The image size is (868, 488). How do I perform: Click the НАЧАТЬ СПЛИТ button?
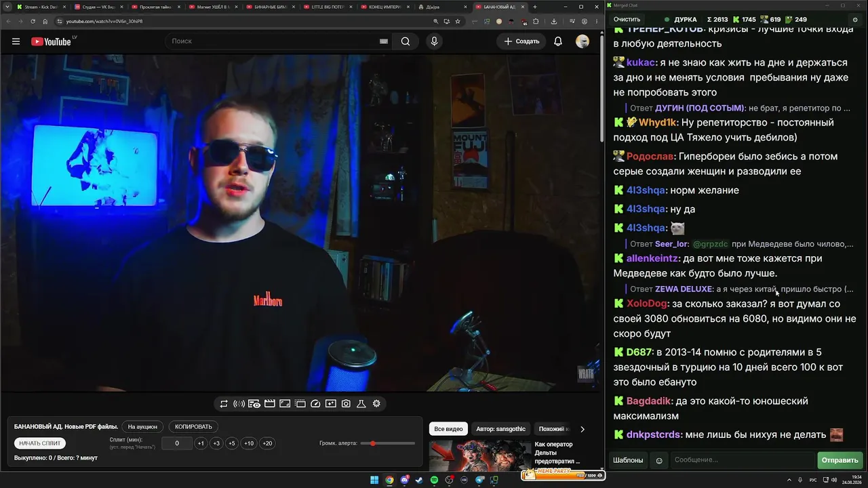tap(40, 443)
